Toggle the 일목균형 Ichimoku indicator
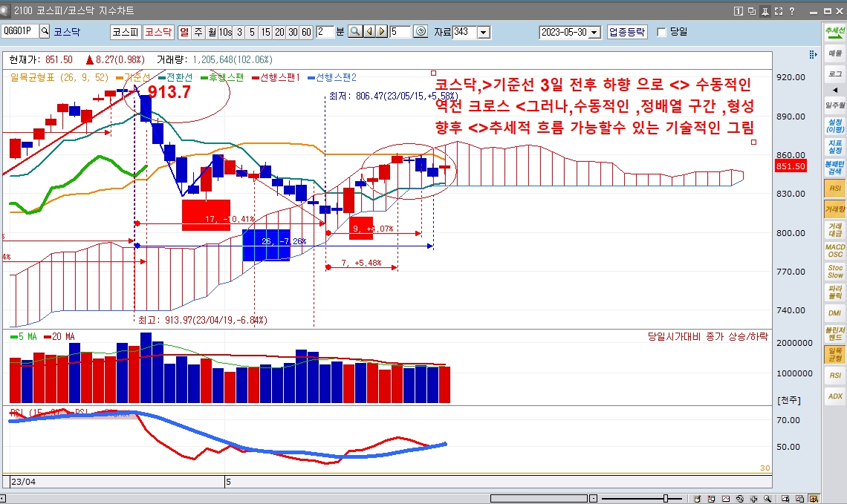 [834, 354]
